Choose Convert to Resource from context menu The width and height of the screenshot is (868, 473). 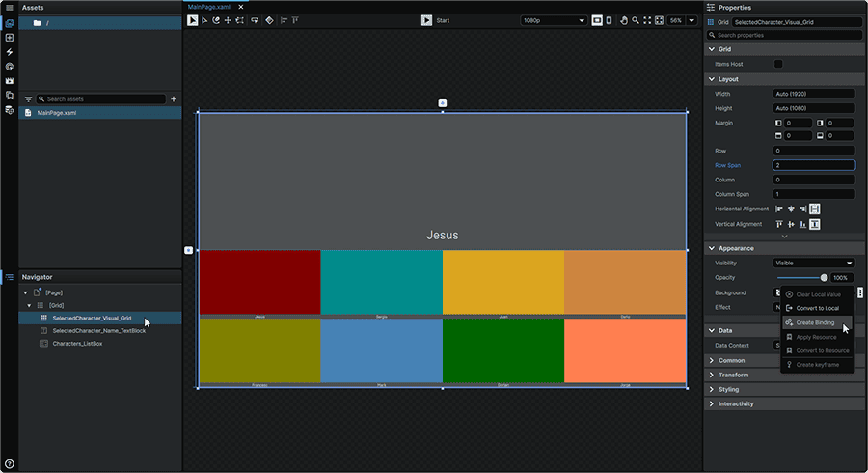pyautogui.click(x=817, y=350)
